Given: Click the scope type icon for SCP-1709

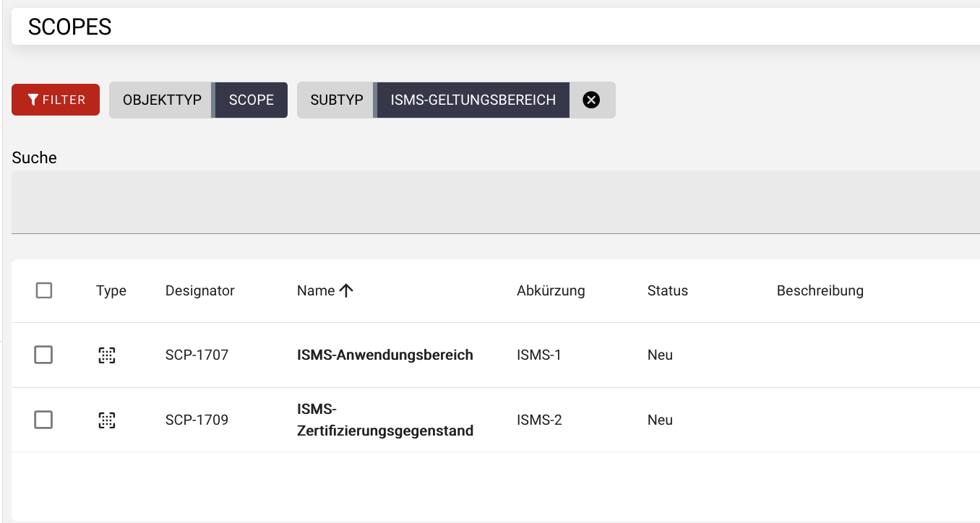Looking at the screenshot, I should click(107, 419).
